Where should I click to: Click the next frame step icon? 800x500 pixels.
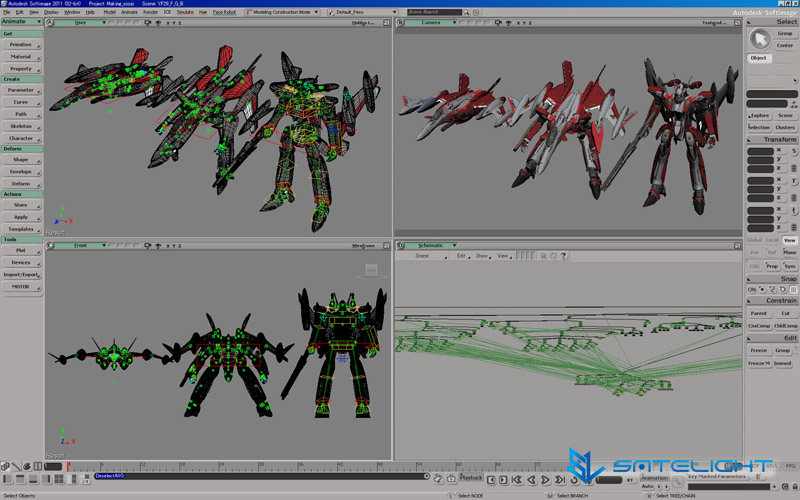tap(503, 480)
